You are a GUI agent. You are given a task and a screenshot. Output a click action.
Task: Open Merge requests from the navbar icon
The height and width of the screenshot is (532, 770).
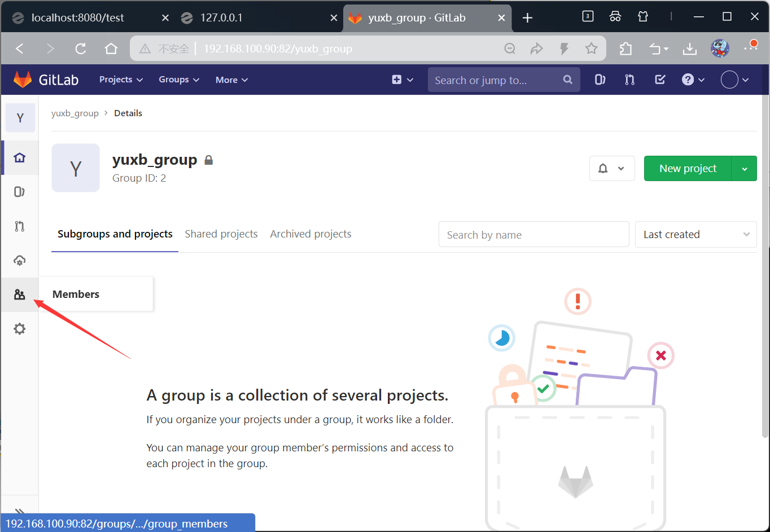[x=629, y=80]
